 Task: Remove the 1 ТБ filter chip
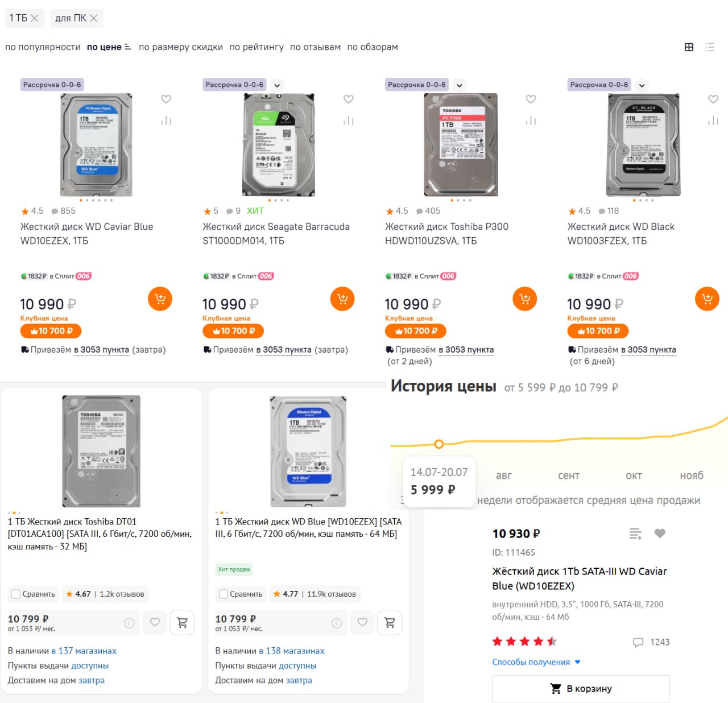35,18
